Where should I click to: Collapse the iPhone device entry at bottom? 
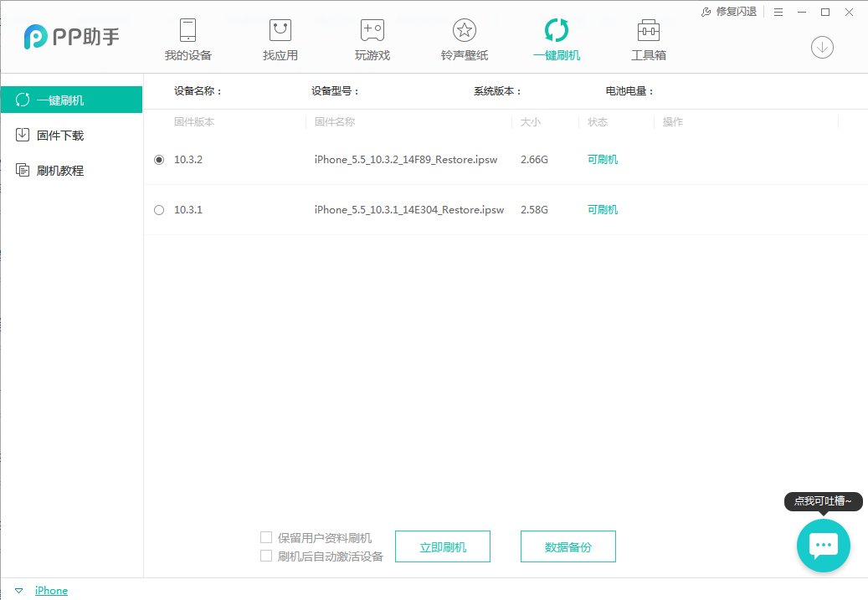click(x=18, y=590)
